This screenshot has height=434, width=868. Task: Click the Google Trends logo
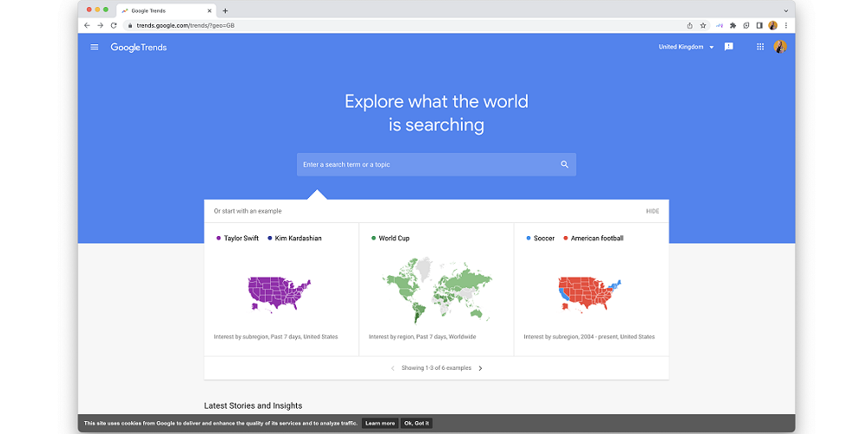pos(138,48)
